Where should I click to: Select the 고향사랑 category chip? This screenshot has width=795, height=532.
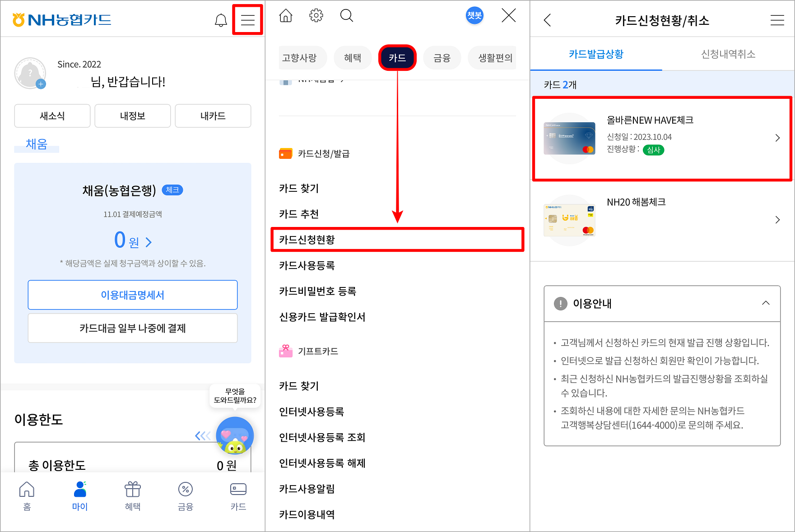tap(302, 57)
